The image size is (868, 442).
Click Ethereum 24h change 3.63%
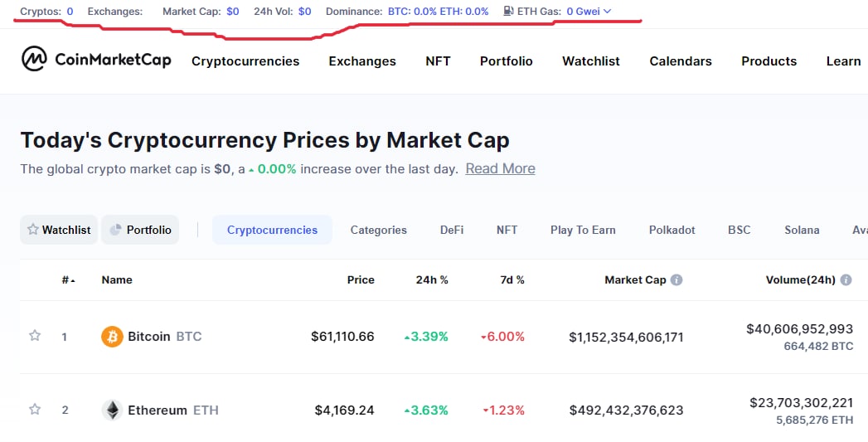pos(426,410)
